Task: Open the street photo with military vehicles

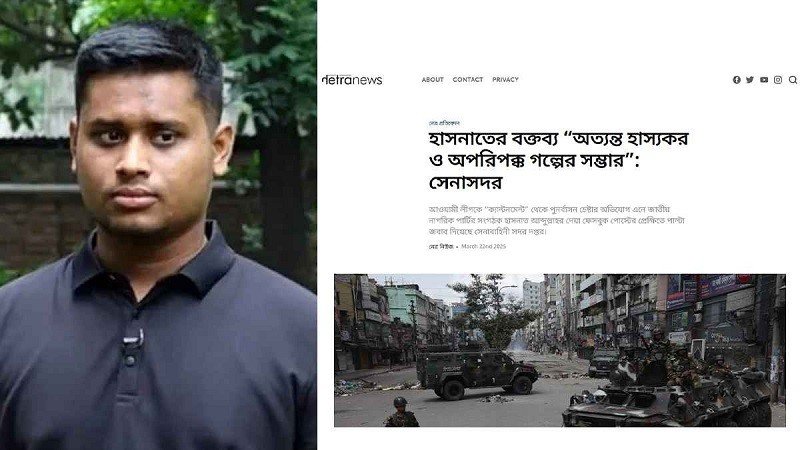Action: 560,350
